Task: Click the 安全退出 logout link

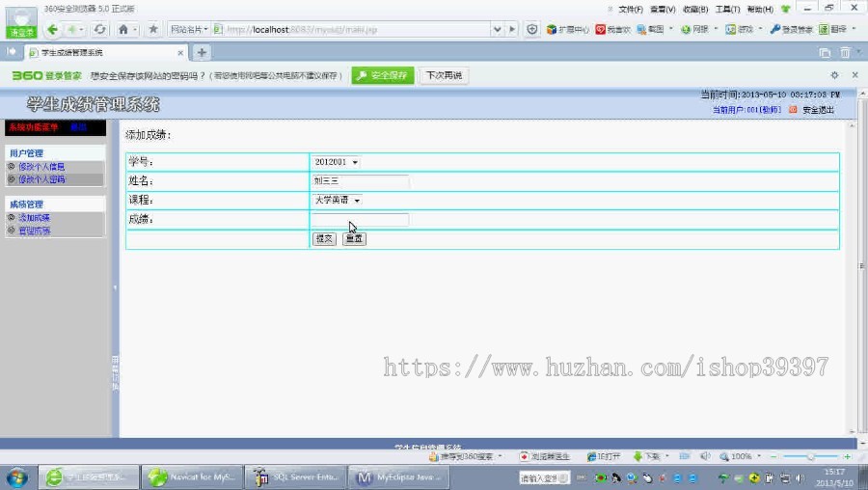Action: 818,110
